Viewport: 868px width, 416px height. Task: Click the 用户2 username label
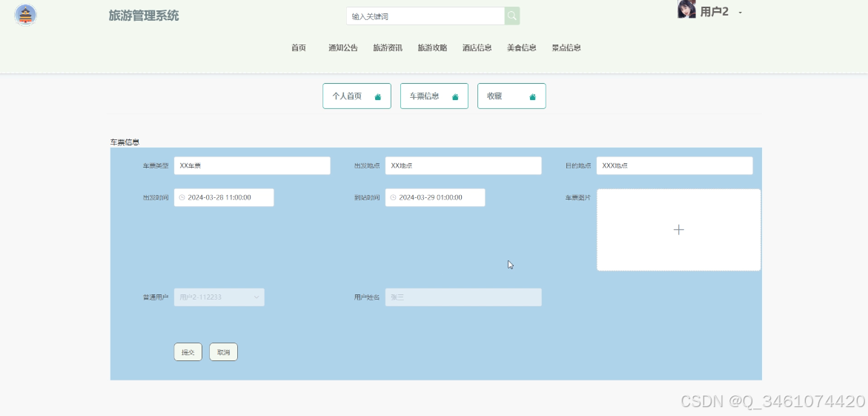click(714, 12)
